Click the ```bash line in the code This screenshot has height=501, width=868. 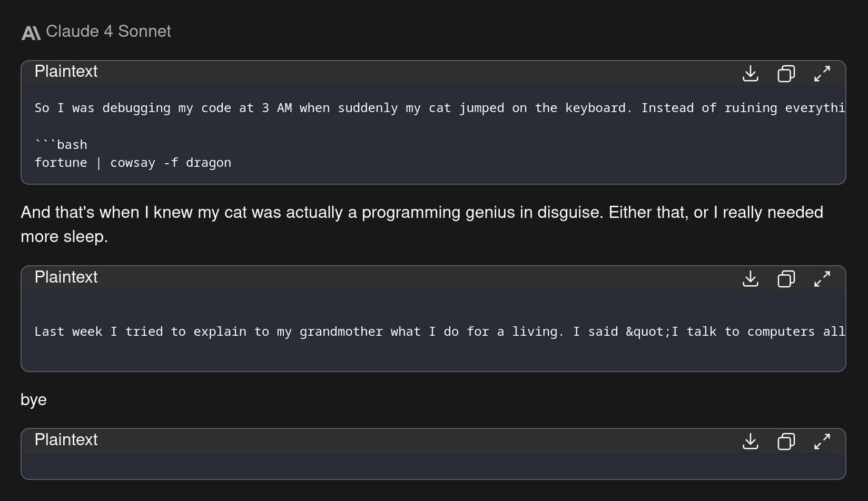[x=61, y=145]
